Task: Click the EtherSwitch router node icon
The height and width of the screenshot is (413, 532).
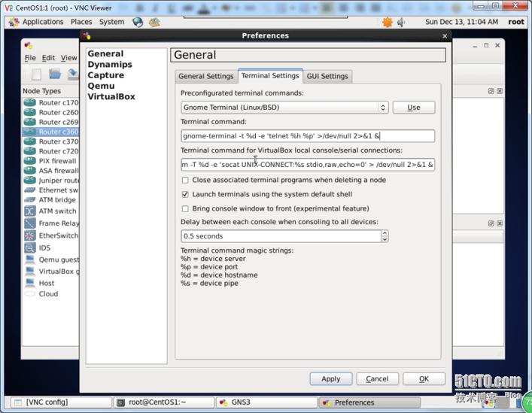Action: [x=29, y=235]
